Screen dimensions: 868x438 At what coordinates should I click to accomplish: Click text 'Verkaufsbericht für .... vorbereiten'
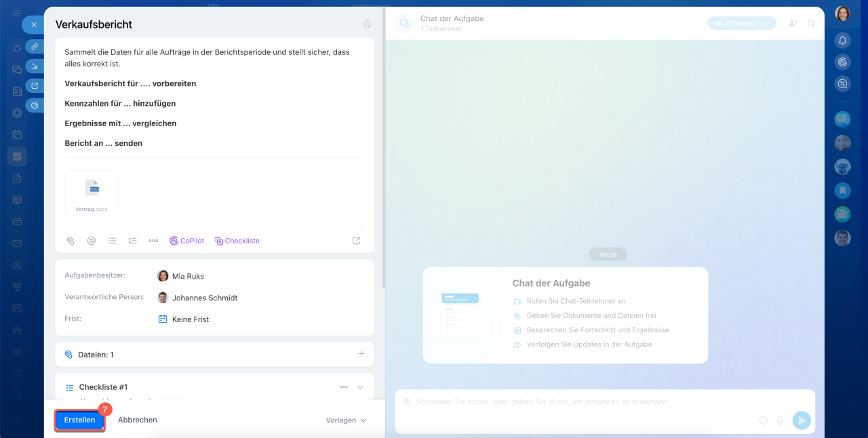point(130,83)
